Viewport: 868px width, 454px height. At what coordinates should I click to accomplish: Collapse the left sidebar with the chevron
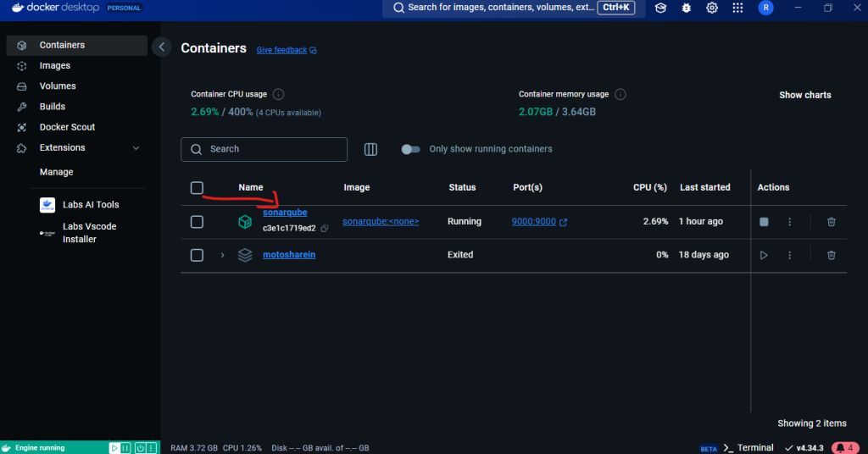[x=162, y=48]
